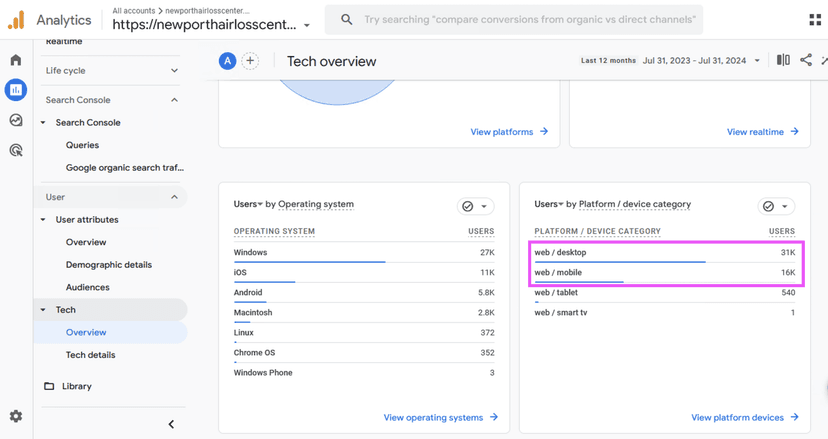828x439 pixels.
Task: Open the compare/customize columns icon
Action: [x=783, y=61]
